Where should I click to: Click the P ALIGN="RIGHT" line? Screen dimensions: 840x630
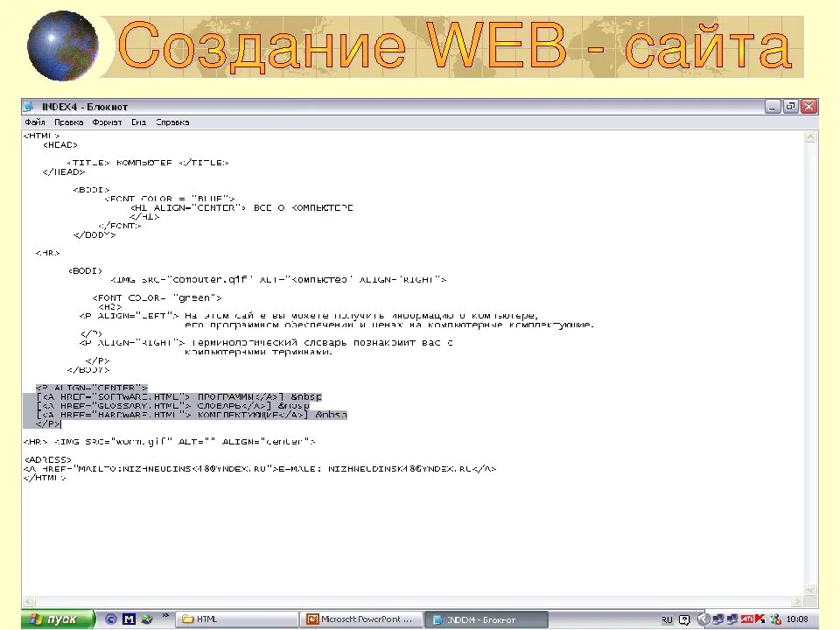(266, 342)
